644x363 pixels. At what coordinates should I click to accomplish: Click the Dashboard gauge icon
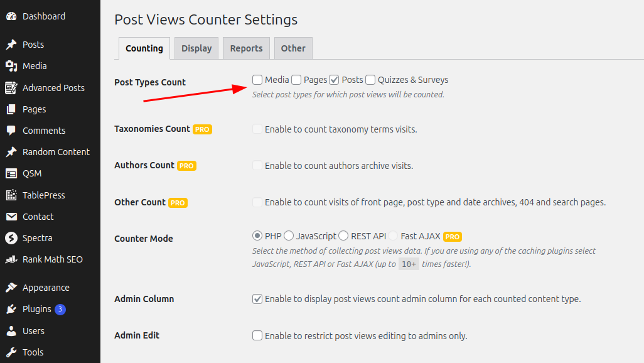pos(11,16)
